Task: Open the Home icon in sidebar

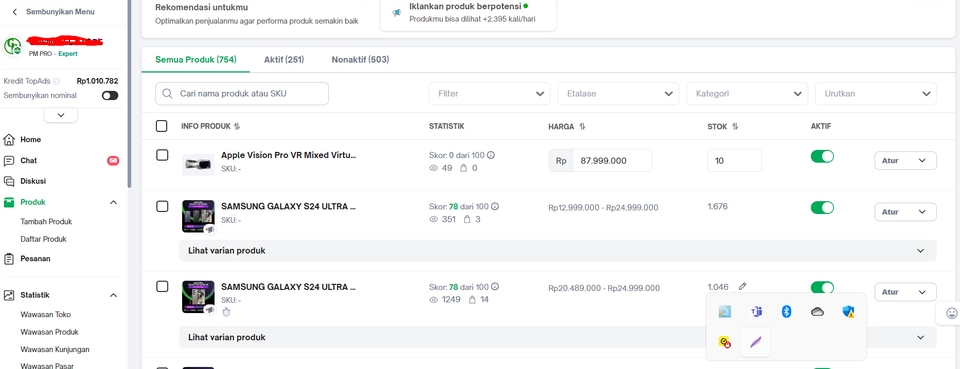Action: pyautogui.click(x=9, y=140)
